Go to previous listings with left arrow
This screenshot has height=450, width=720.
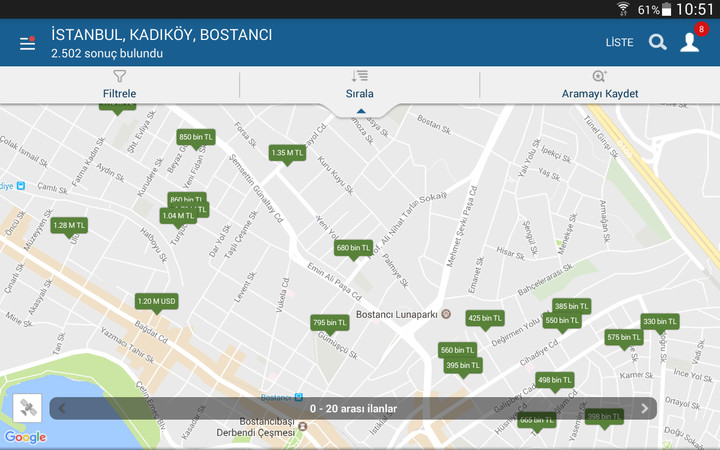(x=62, y=408)
